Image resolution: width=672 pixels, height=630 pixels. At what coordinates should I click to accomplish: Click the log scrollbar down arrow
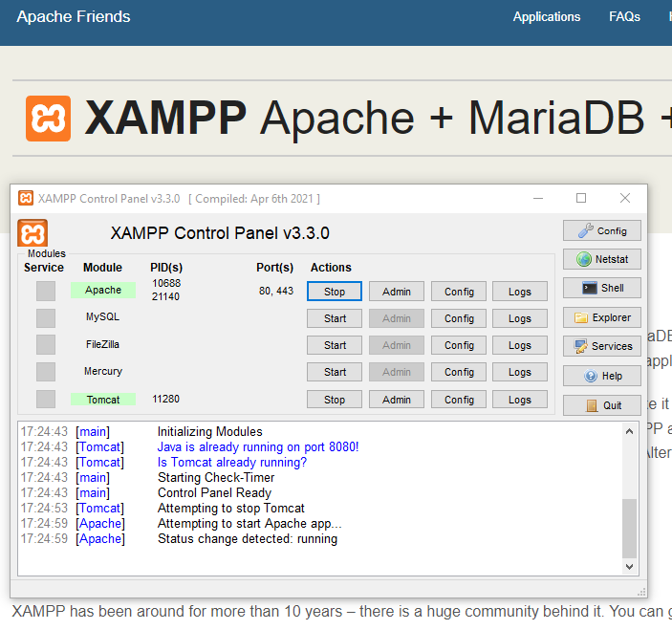[x=629, y=566]
